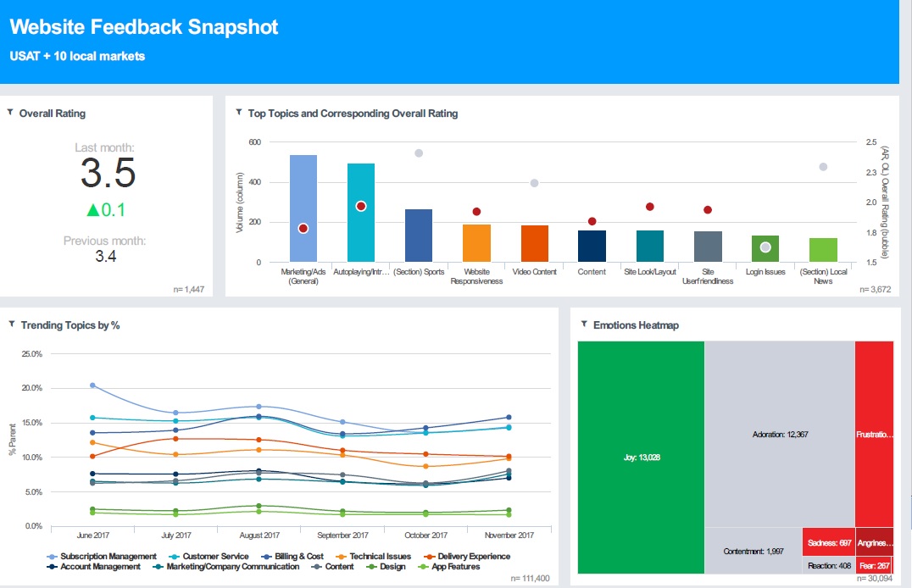Click the Adoration: 12,367 heatmap tile
This screenshot has height=588, width=912.
point(780,435)
